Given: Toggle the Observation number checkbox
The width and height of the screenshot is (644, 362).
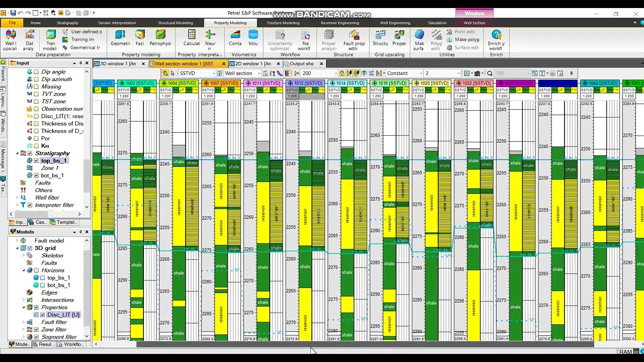Looking at the screenshot, I should (36, 109).
